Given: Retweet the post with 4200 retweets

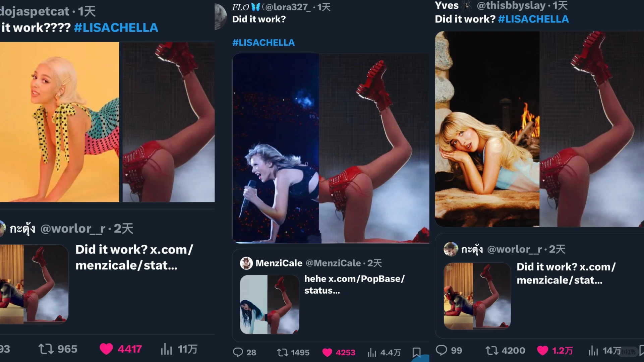Looking at the screenshot, I should click(x=492, y=350).
